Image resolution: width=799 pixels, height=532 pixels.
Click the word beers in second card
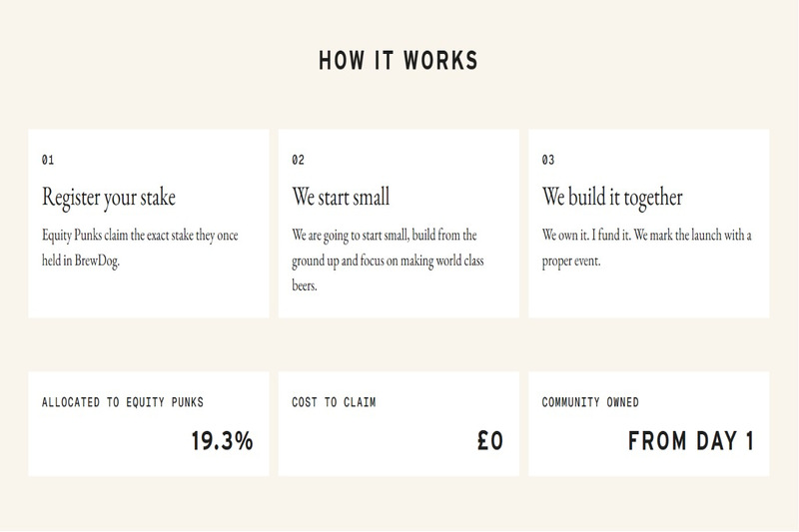(x=305, y=285)
